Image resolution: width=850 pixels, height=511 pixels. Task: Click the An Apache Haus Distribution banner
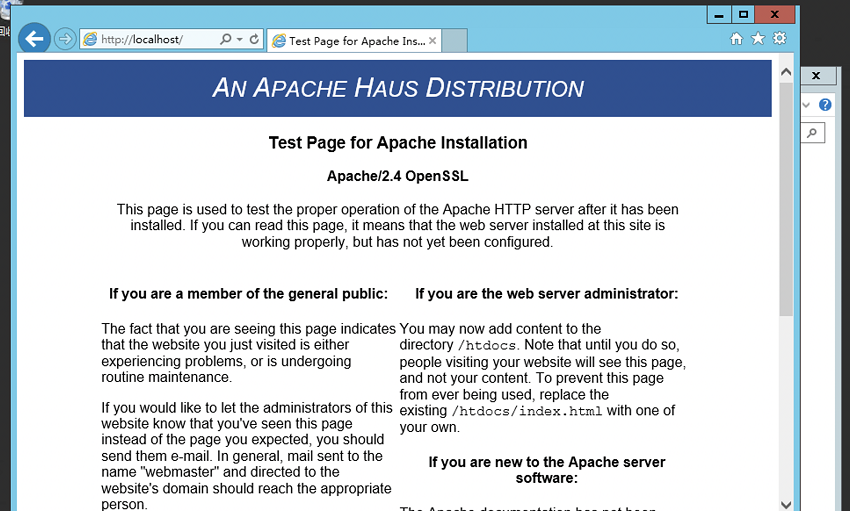tap(398, 88)
